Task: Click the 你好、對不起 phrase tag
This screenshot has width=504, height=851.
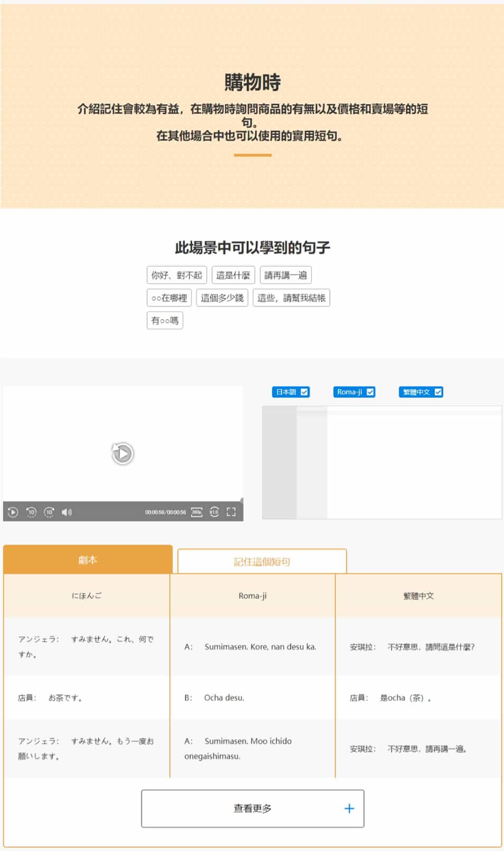Action: (x=177, y=275)
